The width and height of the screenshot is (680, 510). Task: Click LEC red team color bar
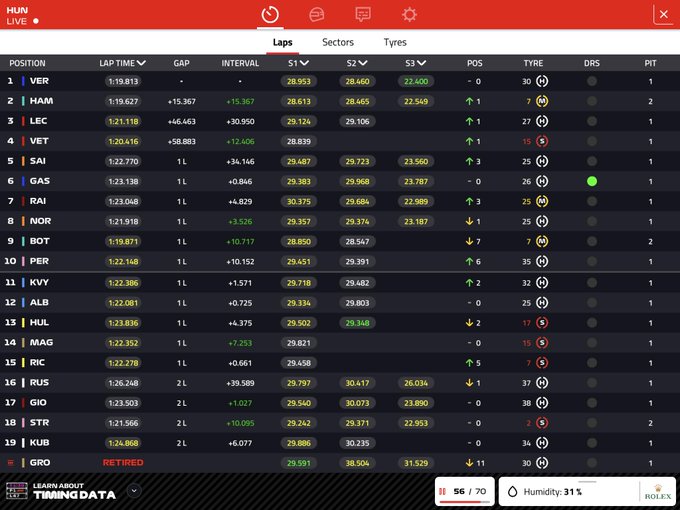[x=23, y=121]
